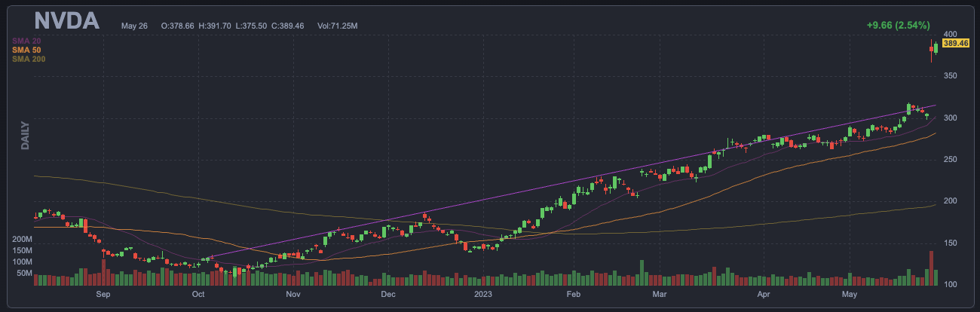Image resolution: width=980 pixels, height=312 pixels.
Task: Click the yellow 389.46 price tag
Action: coord(954,44)
